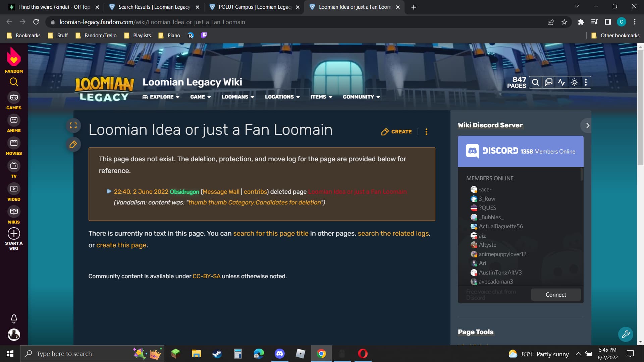Click the 'create this page' link
Viewport: 644px width, 362px height.
121,245
